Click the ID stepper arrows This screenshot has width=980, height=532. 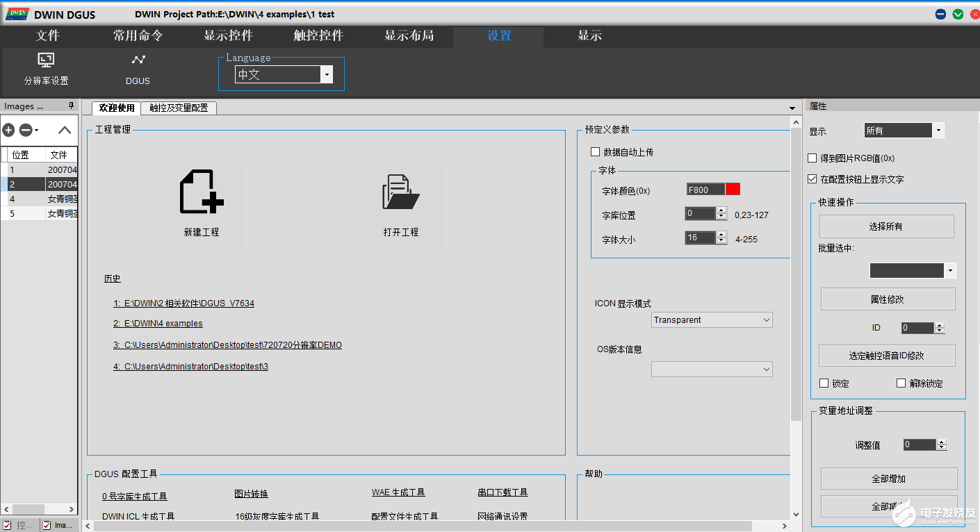(x=940, y=328)
